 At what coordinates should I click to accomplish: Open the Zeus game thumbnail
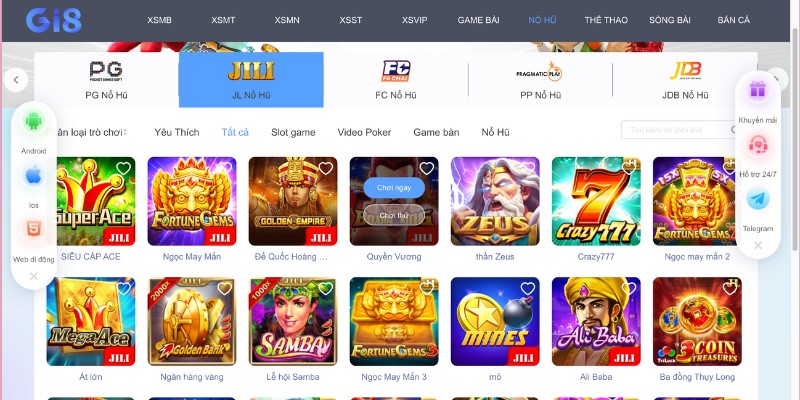point(495,201)
